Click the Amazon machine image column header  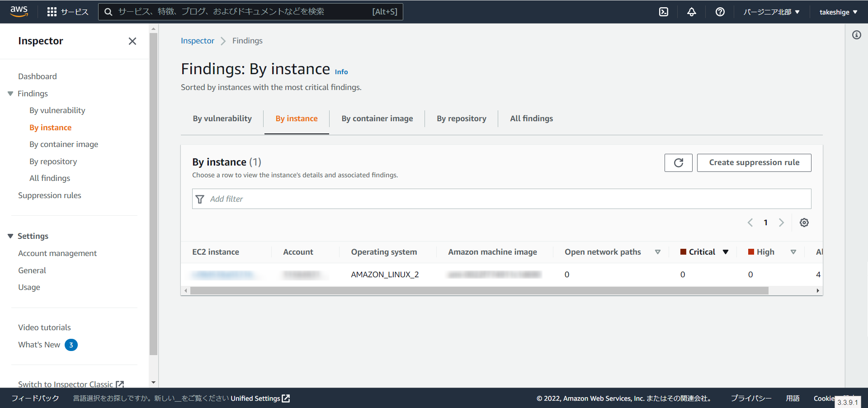click(x=492, y=252)
